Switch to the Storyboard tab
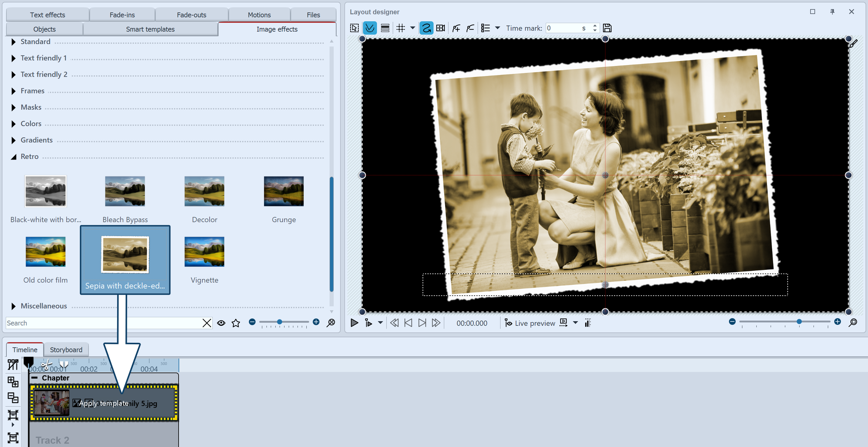This screenshot has width=868, height=447. coord(66,350)
